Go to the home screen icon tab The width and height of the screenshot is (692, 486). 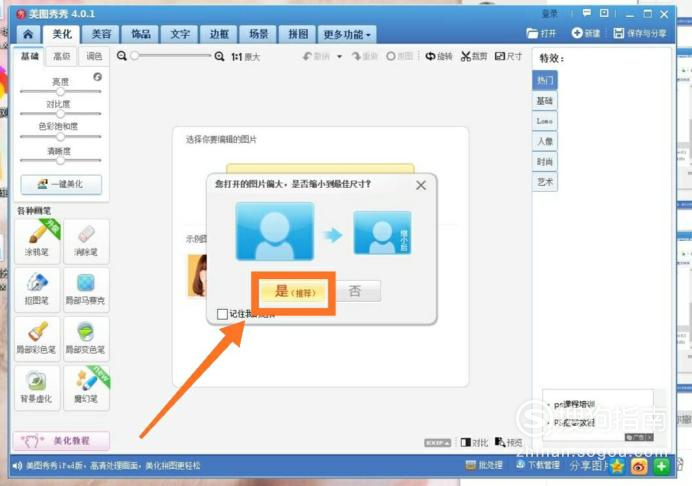[28, 34]
